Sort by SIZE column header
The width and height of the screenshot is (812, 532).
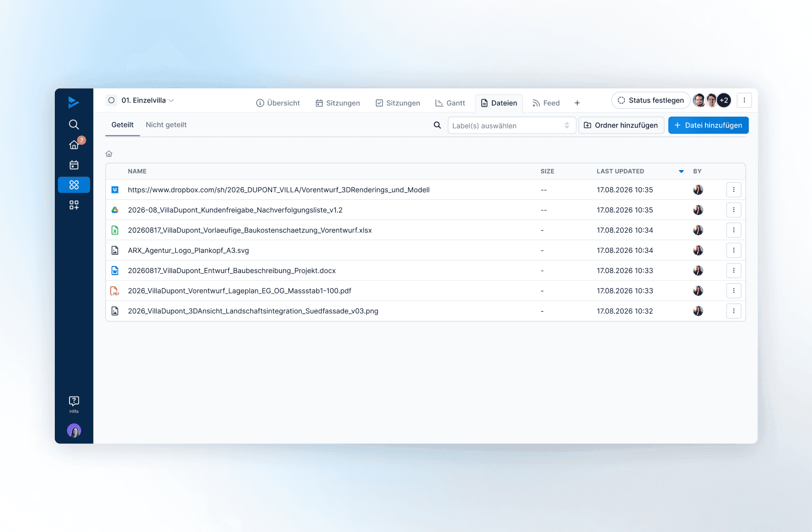coord(547,172)
